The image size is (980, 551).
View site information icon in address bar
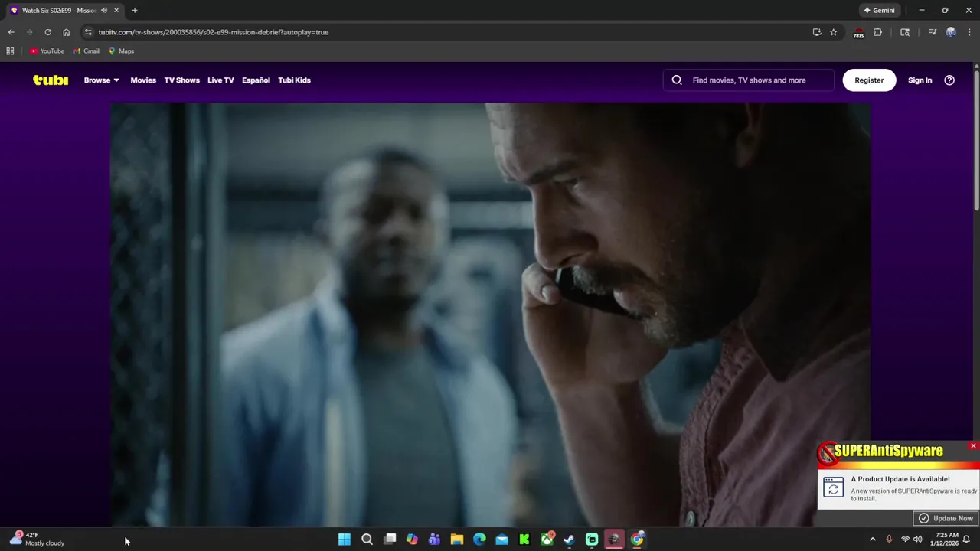pos(88,32)
